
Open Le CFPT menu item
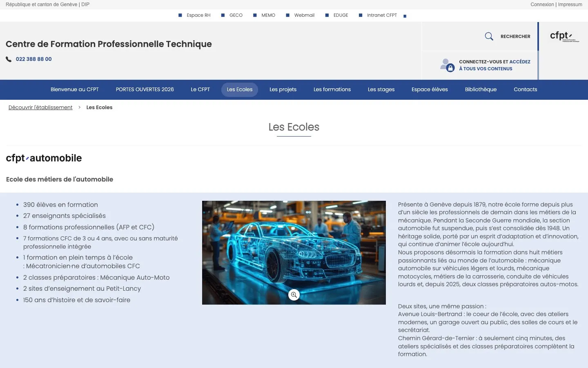pos(200,90)
